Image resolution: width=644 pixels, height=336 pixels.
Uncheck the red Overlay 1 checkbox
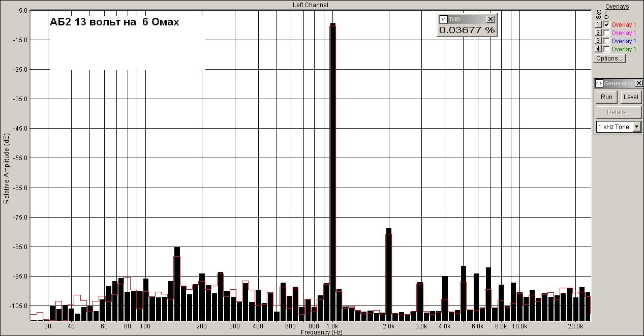[606, 24]
